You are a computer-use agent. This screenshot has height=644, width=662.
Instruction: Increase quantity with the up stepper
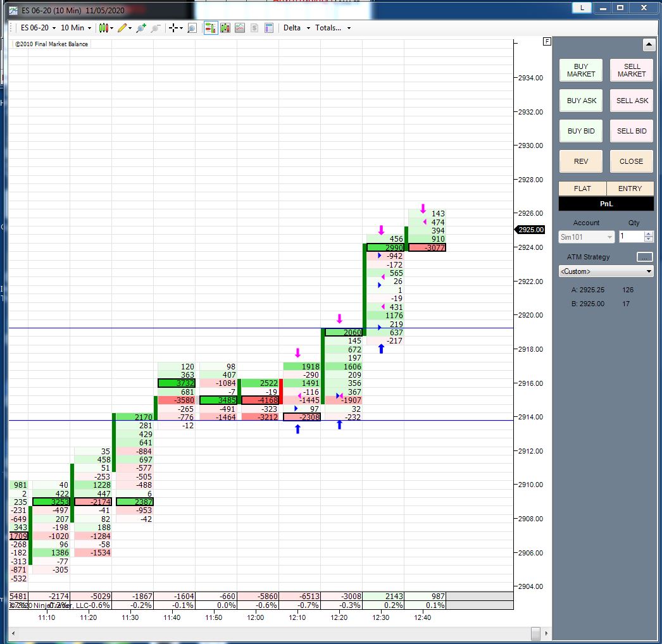(649, 234)
